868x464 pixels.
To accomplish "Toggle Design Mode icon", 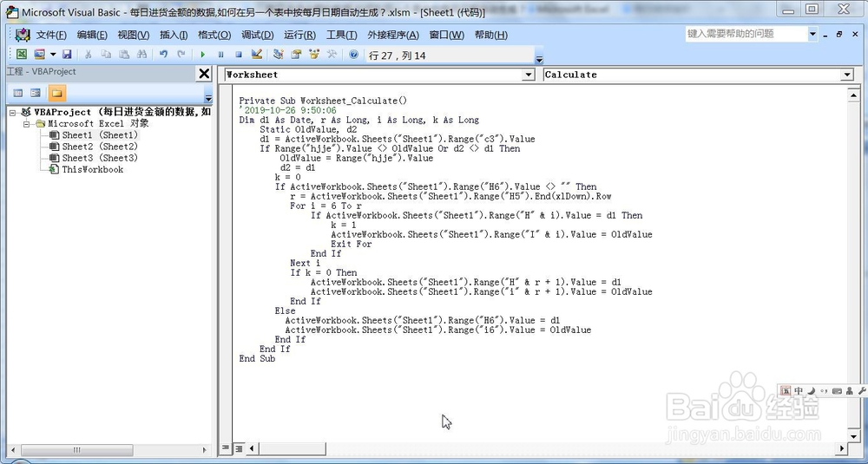I will tap(256, 54).
